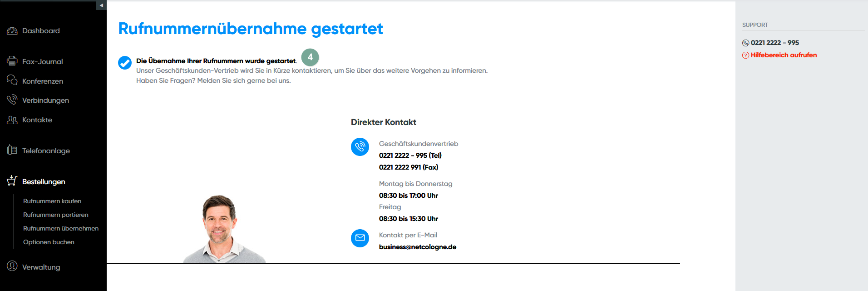The image size is (868, 291).
Task: Click the Telefonanlage device icon
Action: [x=12, y=150]
